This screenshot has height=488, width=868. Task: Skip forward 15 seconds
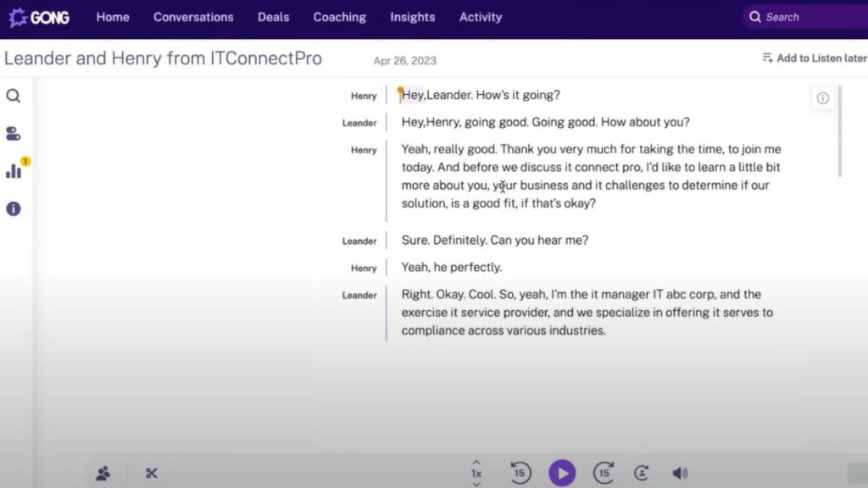604,473
